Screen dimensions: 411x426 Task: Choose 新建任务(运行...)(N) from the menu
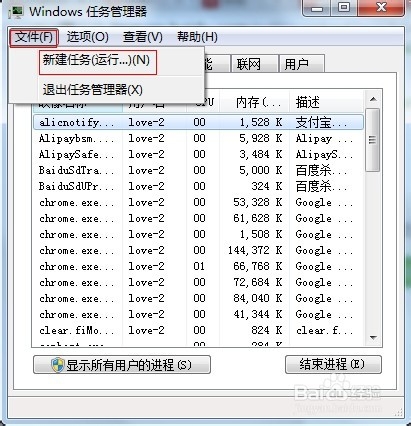point(98,62)
